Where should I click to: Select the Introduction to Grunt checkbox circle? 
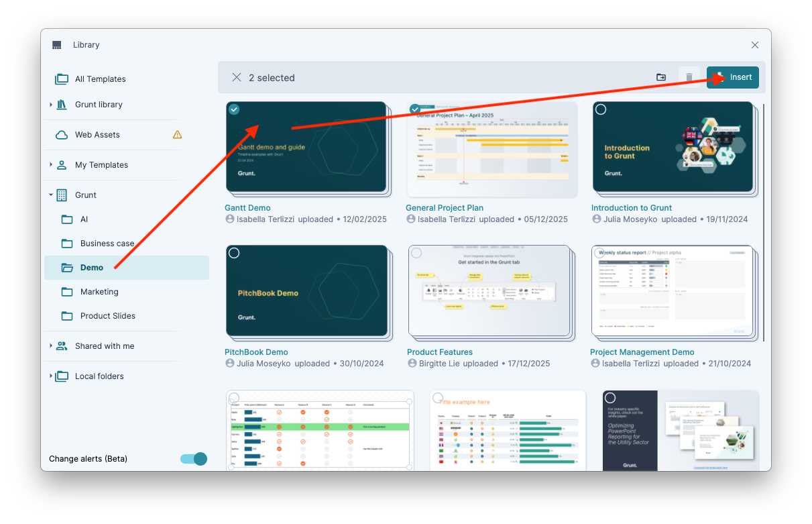601,109
